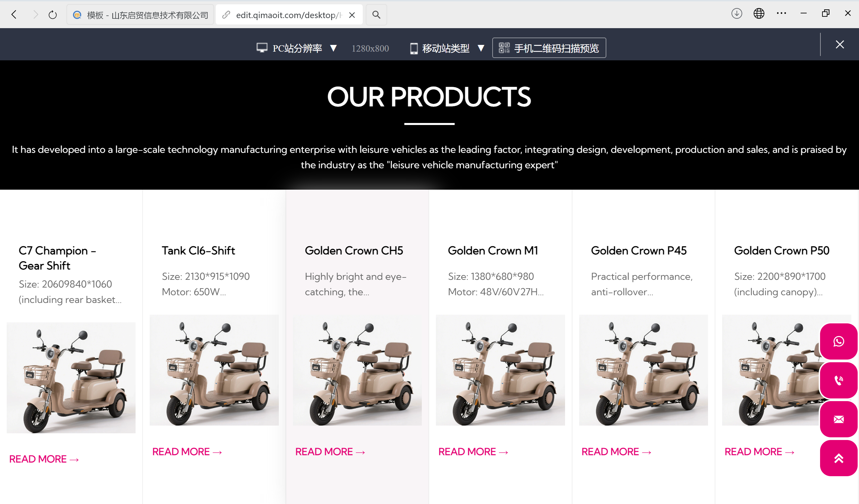Screen dimensions: 859x504
Task: Go back with browser back arrow
Action: tap(14, 15)
